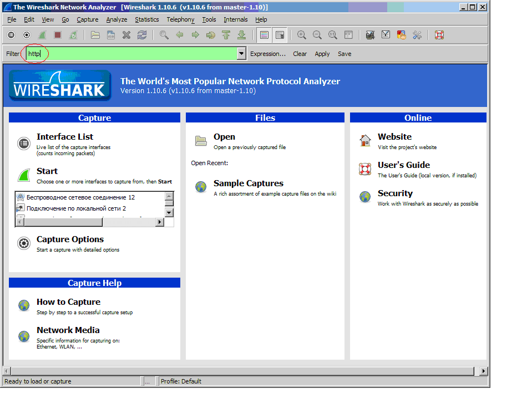Viewport: 532px width, 404px height.
Task: Open capture options from the toolbar
Action: click(x=27, y=35)
